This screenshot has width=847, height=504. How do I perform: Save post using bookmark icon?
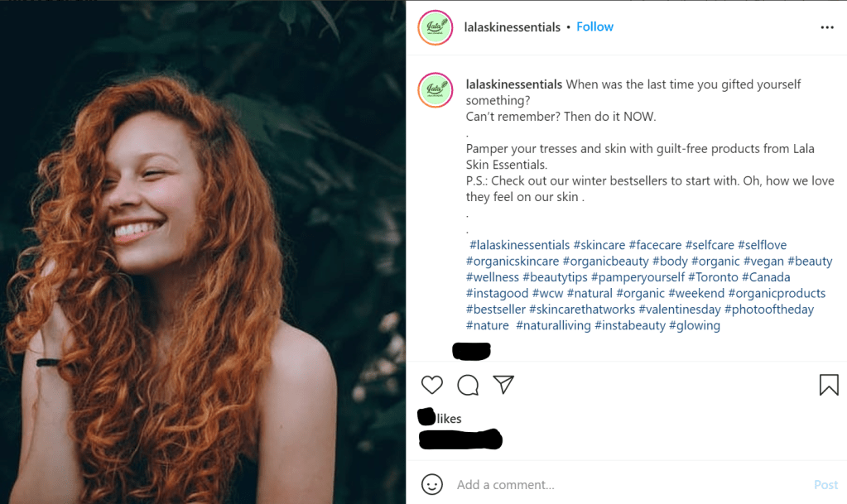point(829,385)
